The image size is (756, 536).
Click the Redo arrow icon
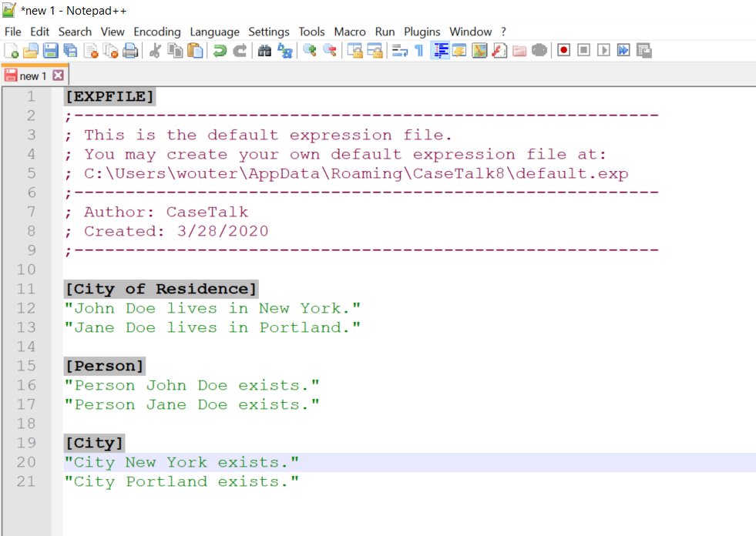click(240, 51)
